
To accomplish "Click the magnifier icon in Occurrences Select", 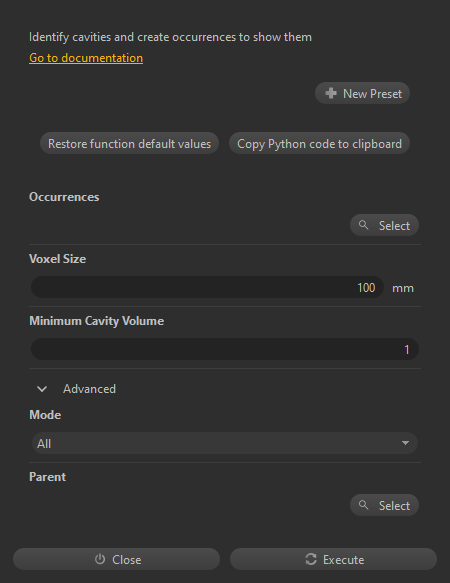I will tap(363, 225).
